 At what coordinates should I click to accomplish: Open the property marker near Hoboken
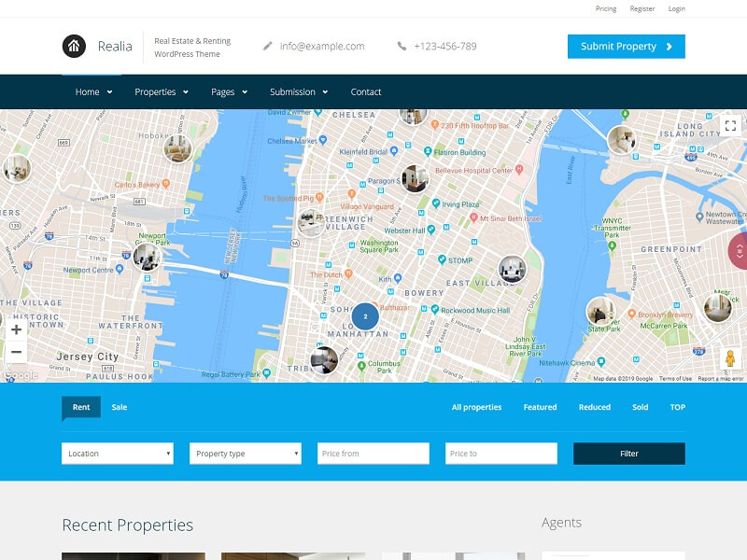[177, 148]
